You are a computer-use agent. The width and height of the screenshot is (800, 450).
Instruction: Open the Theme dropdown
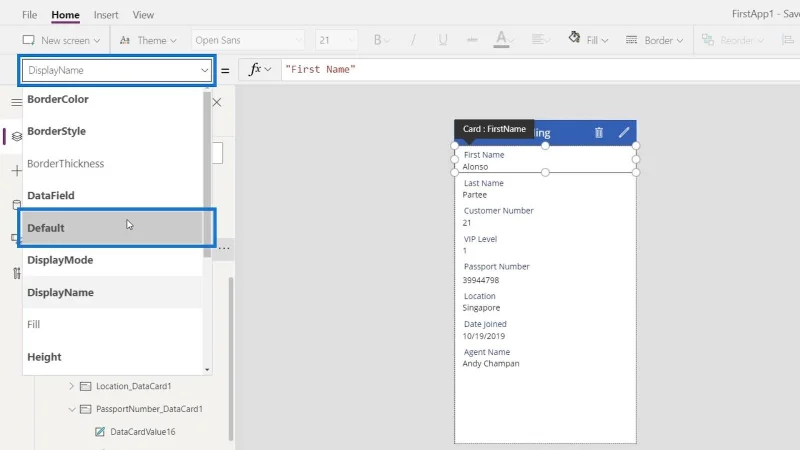(x=148, y=40)
